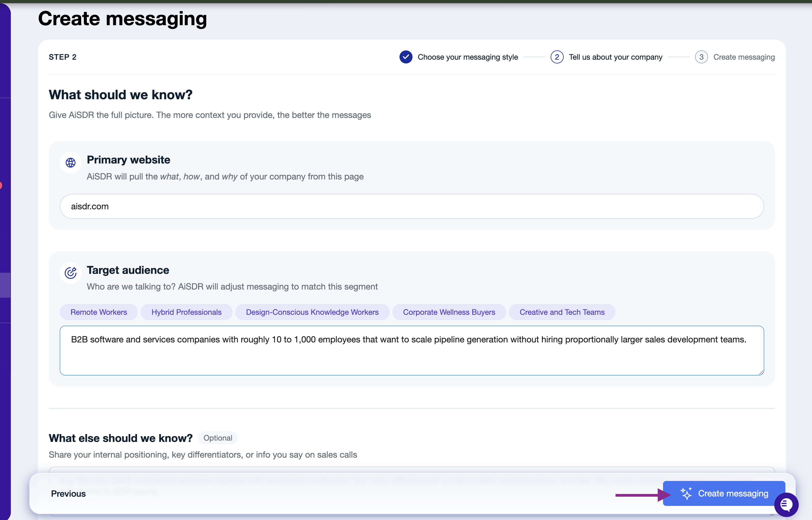Go to the Create messaging step label

coord(744,57)
